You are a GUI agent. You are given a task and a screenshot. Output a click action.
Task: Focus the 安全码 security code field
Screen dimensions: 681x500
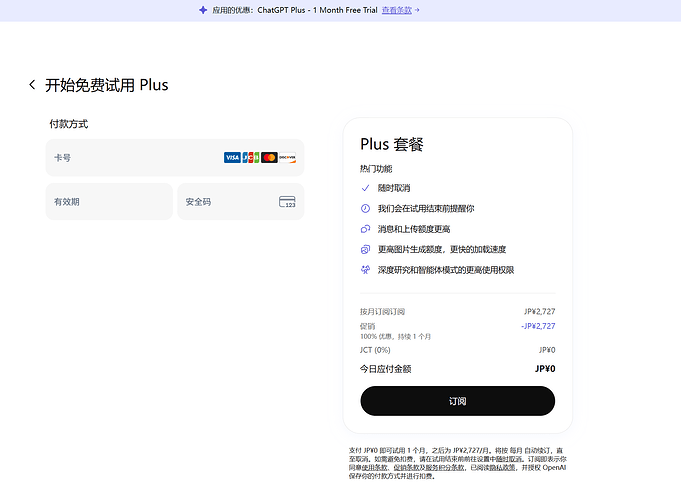pos(241,202)
